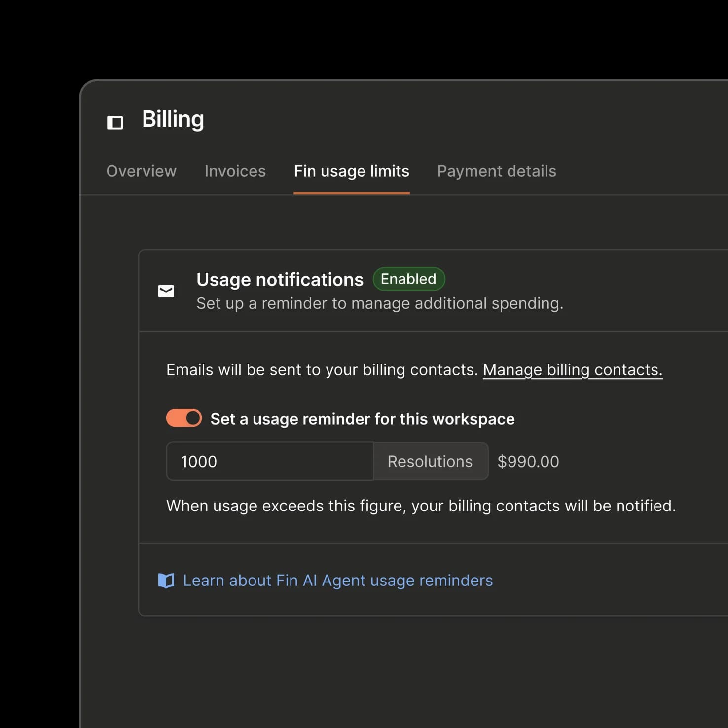Click 'Set a usage reminder for this workspace' label
Screen dimensions: 728x728
click(363, 419)
